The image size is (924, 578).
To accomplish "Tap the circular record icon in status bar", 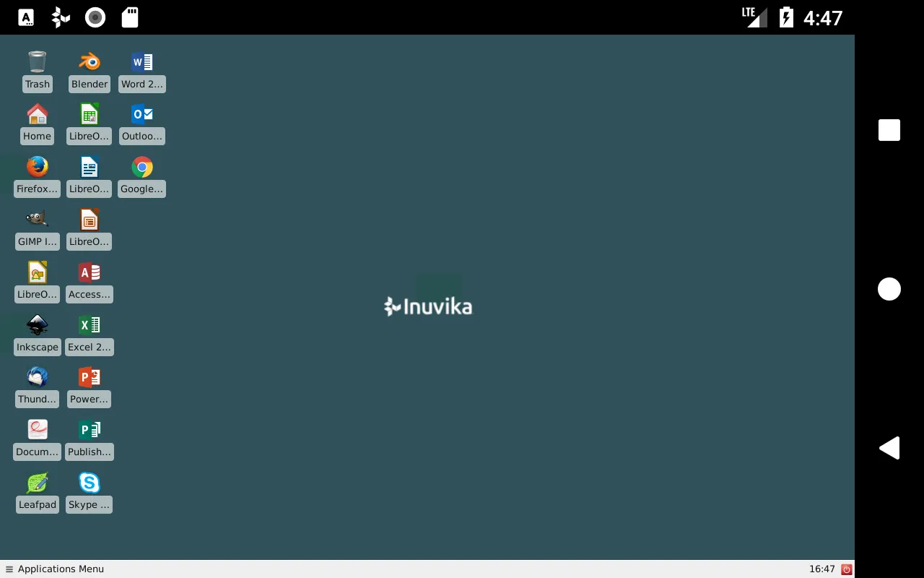I will pyautogui.click(x=95, y=17).
